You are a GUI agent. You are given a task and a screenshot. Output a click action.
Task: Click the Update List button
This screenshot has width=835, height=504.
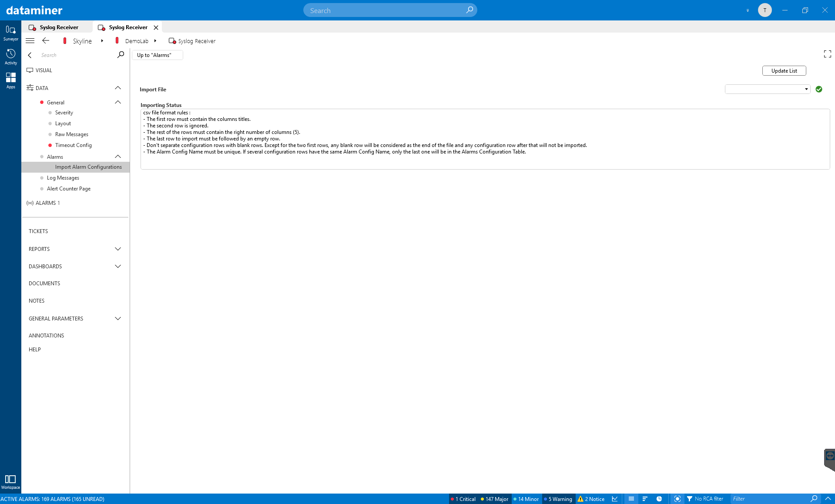pos(784,70)
